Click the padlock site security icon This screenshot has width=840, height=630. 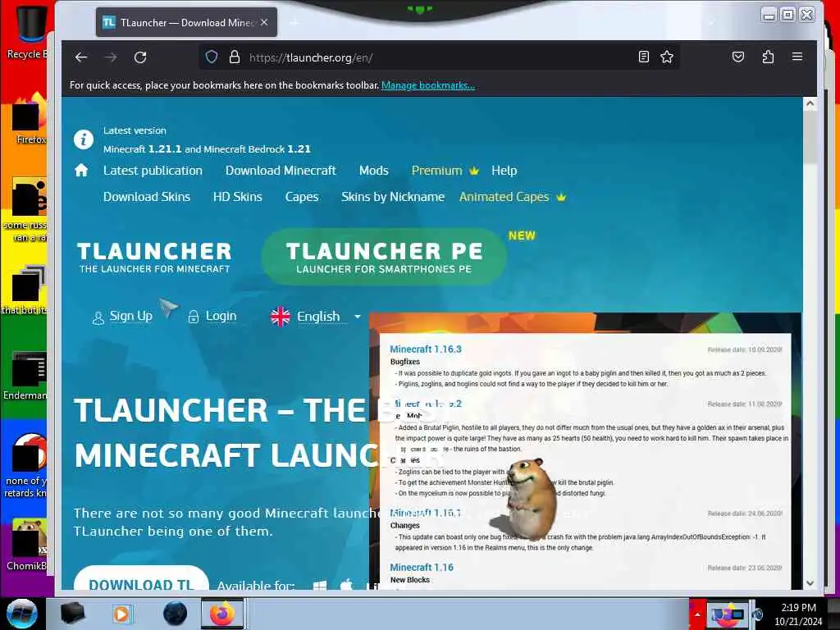(235, 57)
